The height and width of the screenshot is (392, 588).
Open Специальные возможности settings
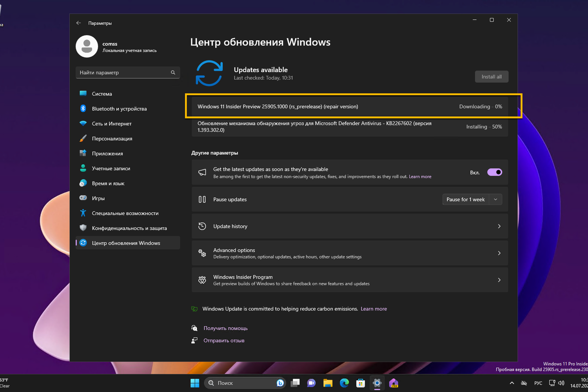(128, 213)
